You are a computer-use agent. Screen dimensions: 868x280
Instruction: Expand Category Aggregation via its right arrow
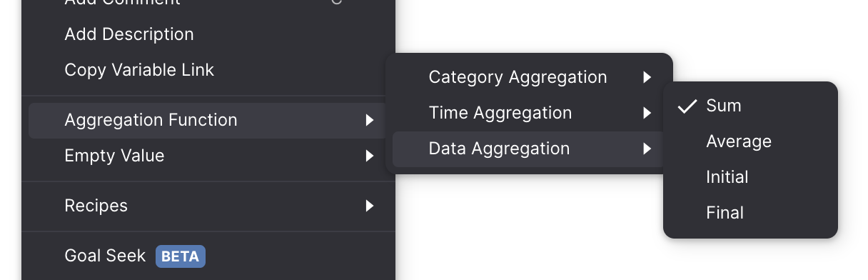(647, 77)
